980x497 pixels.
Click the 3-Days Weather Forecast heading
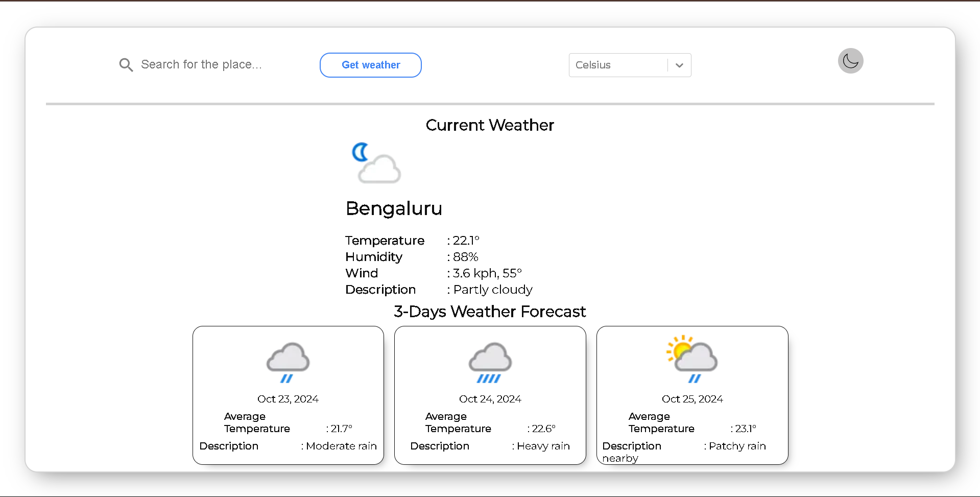pyautogui.click(x=490, y=312)
